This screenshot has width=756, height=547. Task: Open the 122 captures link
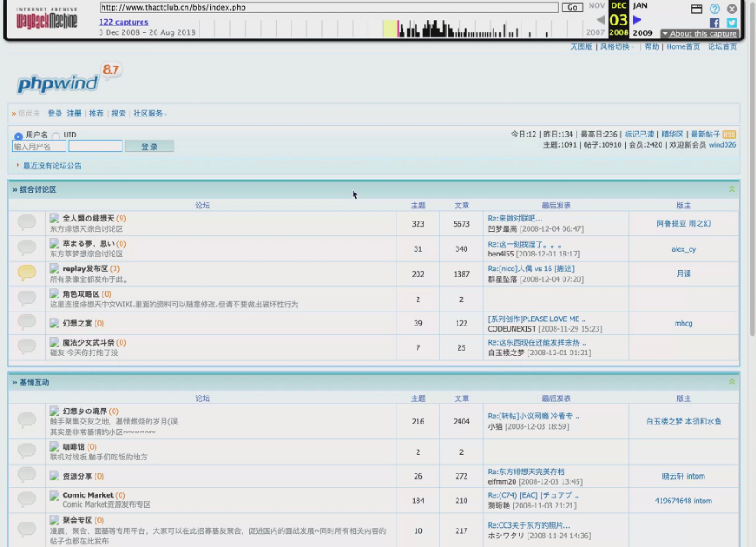[x=123, y=22]
